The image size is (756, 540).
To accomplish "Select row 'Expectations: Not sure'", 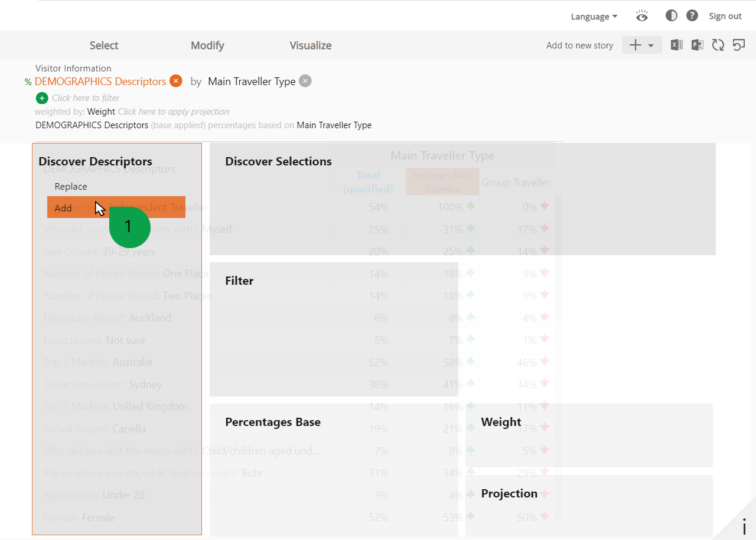I will [x=94, y=340].
